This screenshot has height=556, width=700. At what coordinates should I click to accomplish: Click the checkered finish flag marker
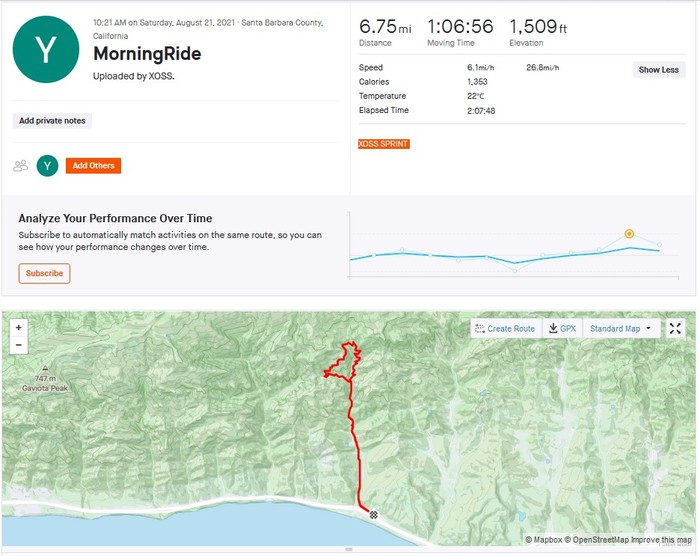[x=374, y=514]
